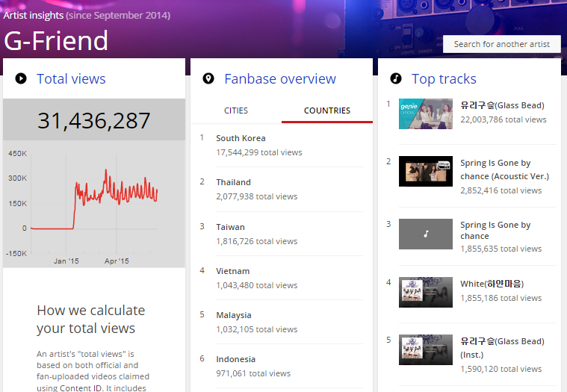The image size is (567, 392).
Task: Click the 유리구슬(Glass Bead) (Inst.) title
Action: coord(502,348)
